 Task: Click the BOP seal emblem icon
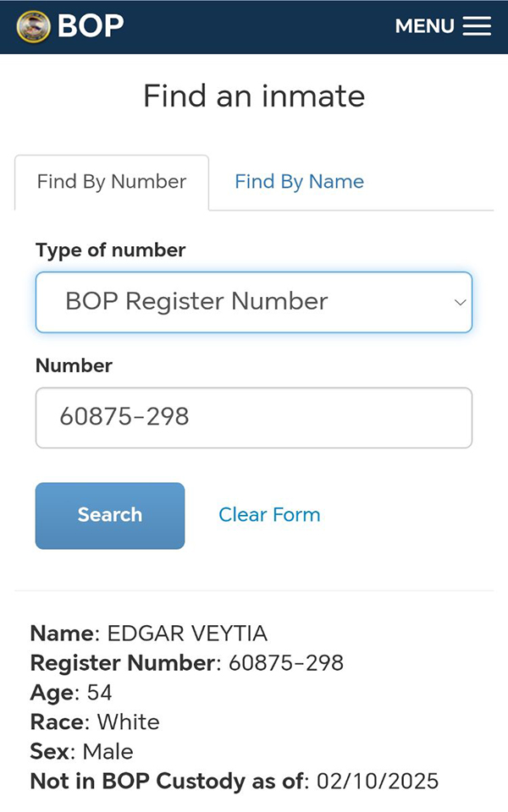tap(34, 26)
